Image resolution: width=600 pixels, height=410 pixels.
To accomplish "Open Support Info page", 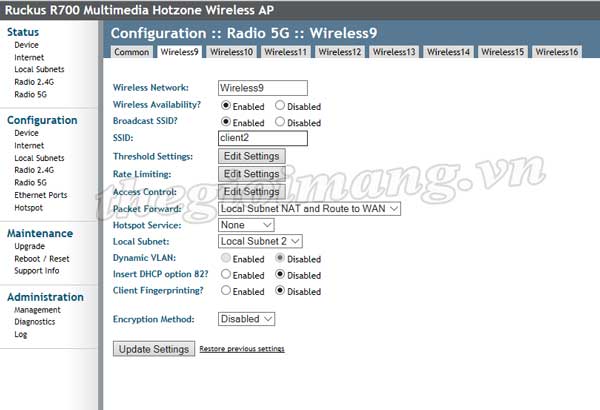I will (37, 271).
